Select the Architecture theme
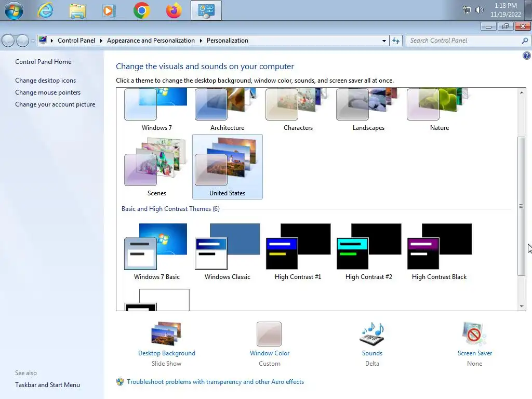Viewport: 532px width, 399px height. [228, 110]
